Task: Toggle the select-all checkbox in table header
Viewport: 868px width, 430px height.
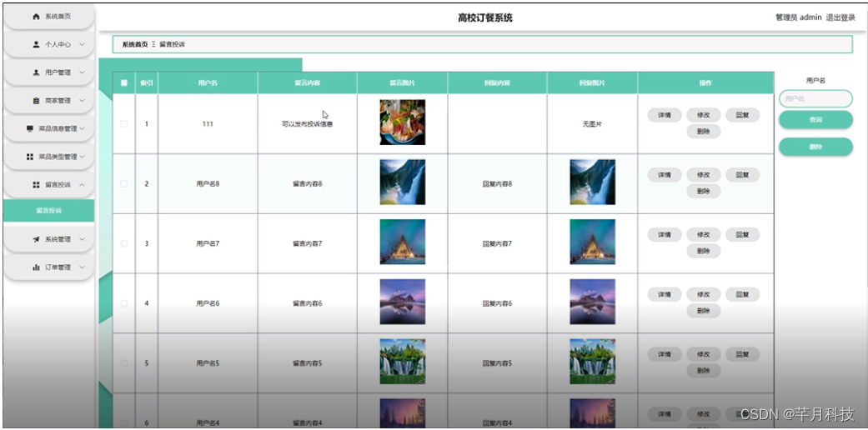Action: point(124,83)
